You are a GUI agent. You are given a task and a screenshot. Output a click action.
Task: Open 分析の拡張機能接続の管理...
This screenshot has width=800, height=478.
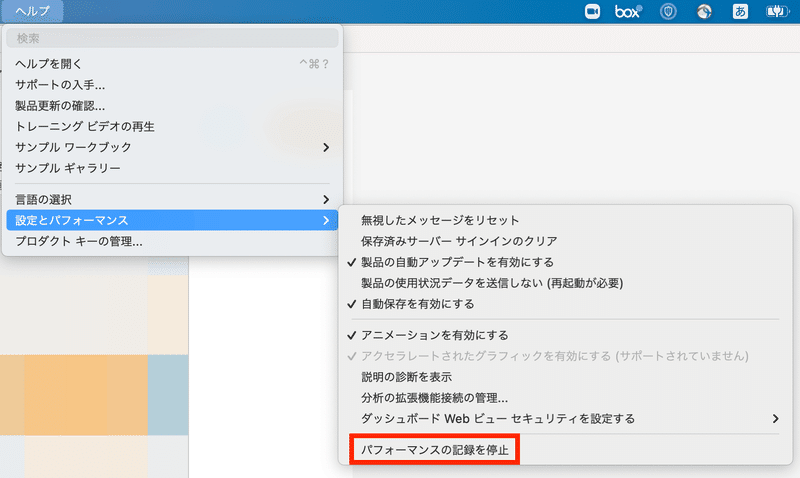pyautogui.click(x=565, y=398)
